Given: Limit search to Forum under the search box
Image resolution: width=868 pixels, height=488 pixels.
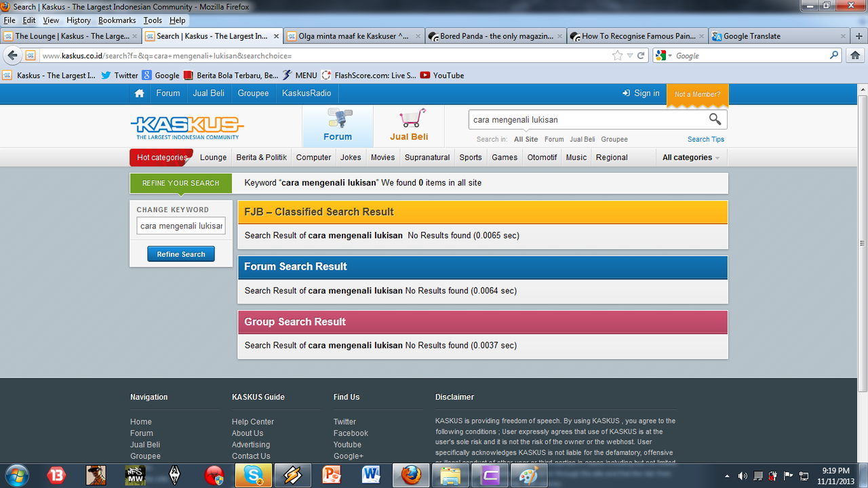Looking at the screenshot, I should (554, 139).
